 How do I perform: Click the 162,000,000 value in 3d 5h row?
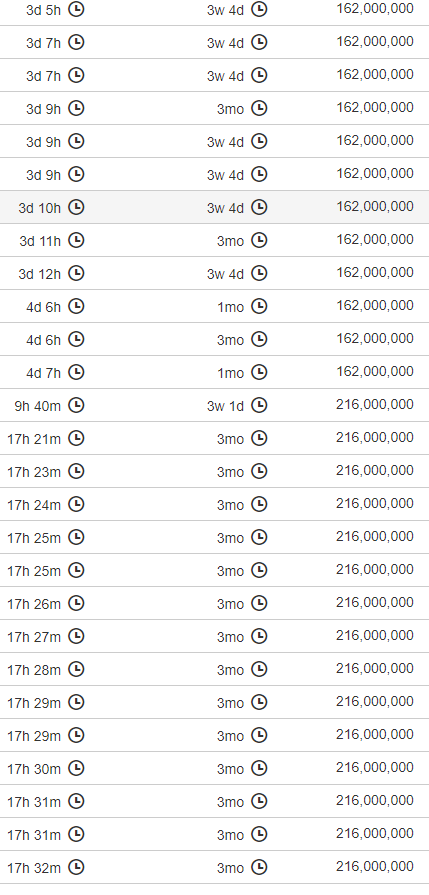click(x=375, y=9)
